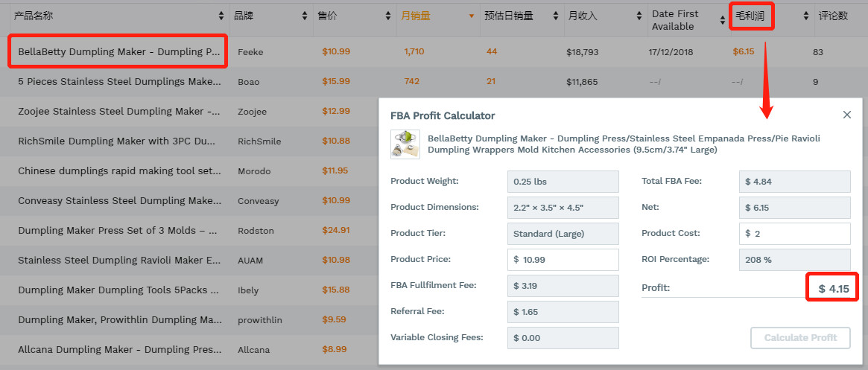Open Dumpling Maker Press Set of 3 Molds
The image size is (868, 370).
[x=119, y=230]
